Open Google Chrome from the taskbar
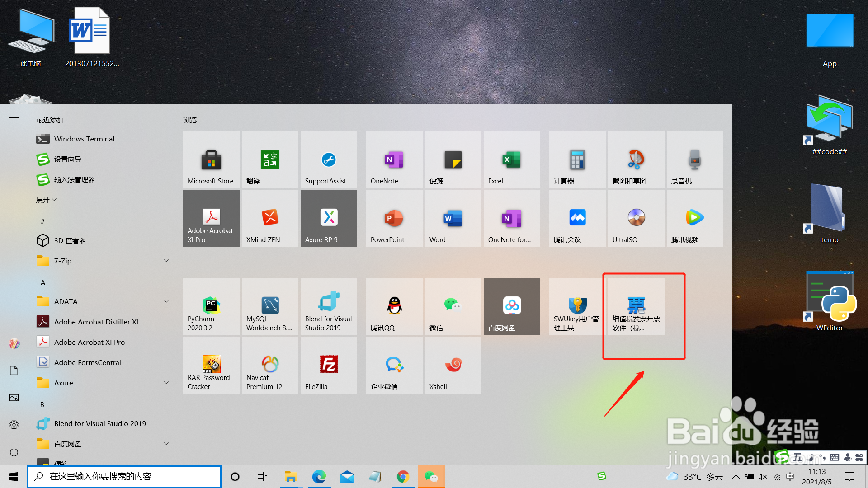This screenshot has height=488, width=868. coord(403,477)
